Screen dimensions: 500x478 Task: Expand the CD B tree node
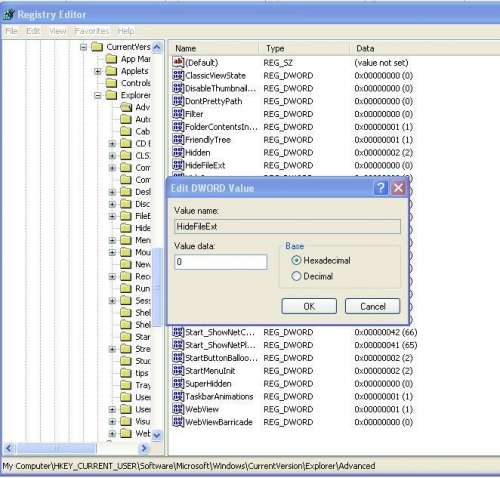(112, 144)
